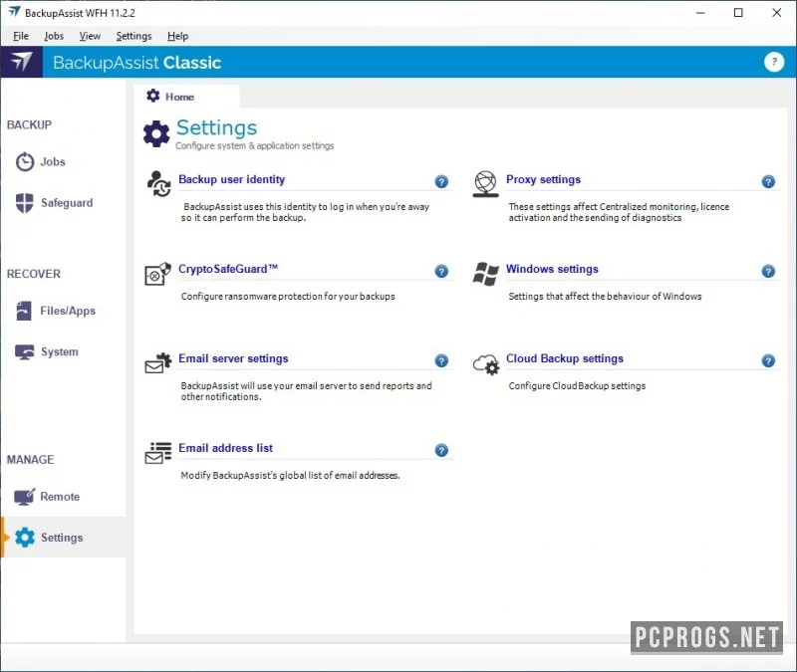The height and width of the screenshot is (672, 797).
Task: Click 'Modify BackupAssist's global list' description
Action: click(290, 476)
